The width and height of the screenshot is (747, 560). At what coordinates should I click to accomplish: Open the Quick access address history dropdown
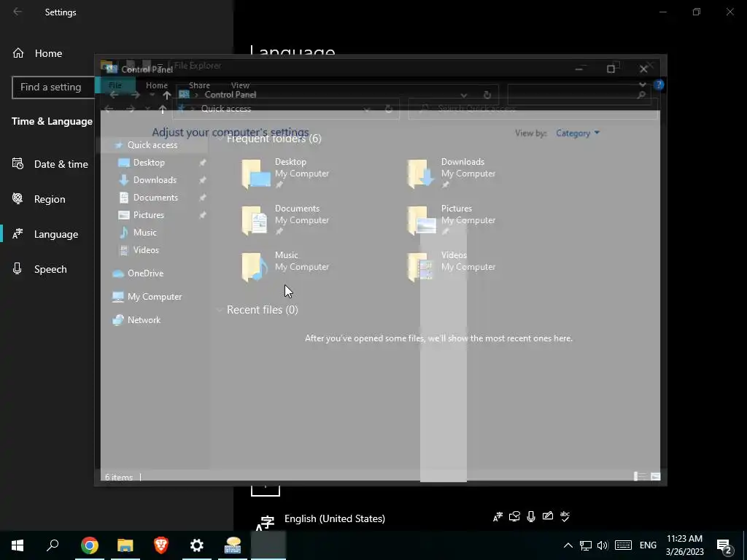point(366,109)
